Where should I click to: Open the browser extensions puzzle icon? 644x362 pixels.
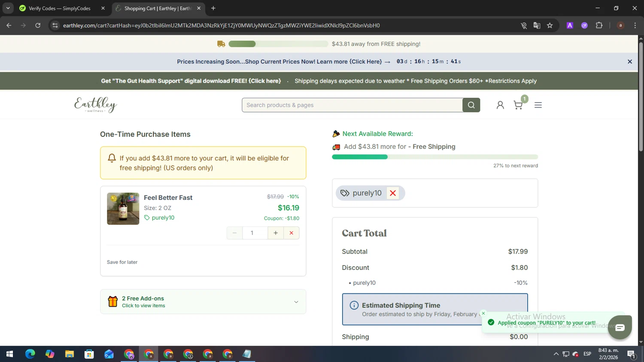599,25
